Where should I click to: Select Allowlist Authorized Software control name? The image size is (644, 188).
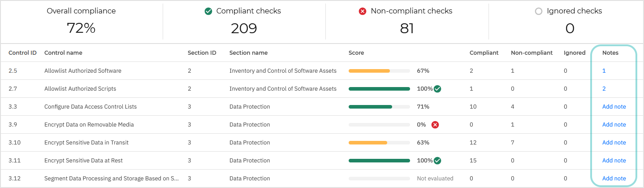coord(83,71)
